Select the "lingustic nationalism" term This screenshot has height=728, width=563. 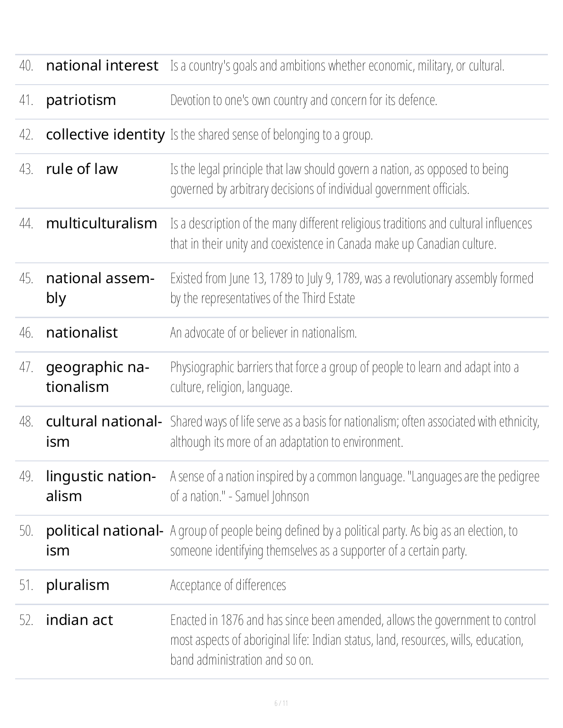tap(101, 486)
